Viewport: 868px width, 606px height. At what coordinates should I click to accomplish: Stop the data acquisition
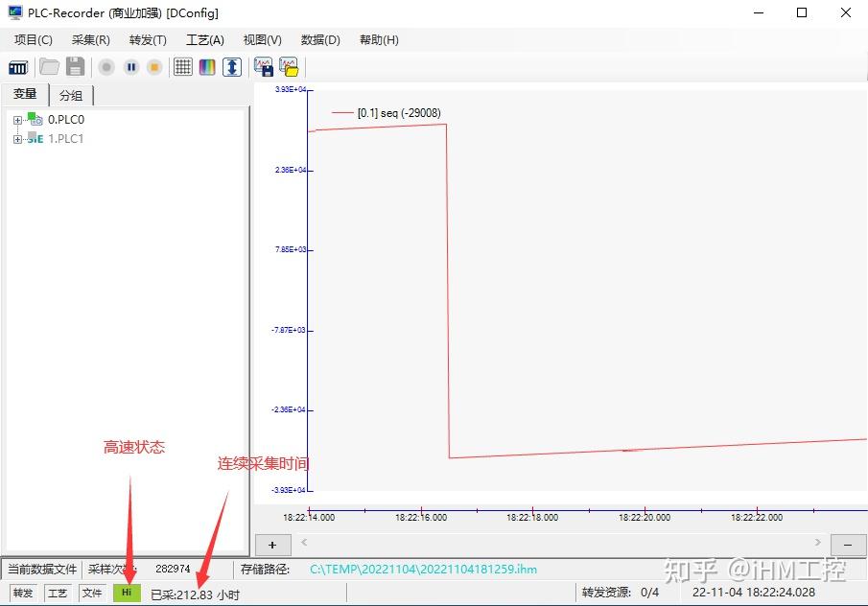[155, 67]
